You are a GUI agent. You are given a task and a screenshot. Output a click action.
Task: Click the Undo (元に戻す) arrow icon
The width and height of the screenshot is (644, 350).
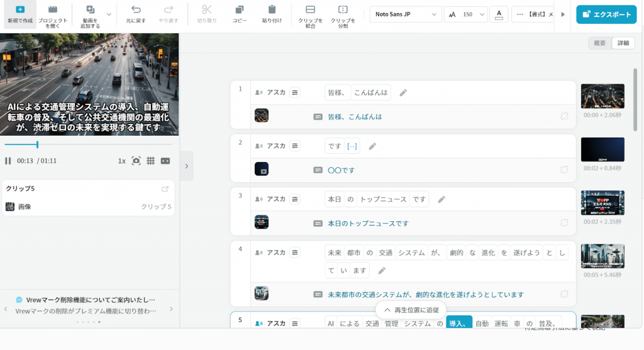tap(136, 10)
